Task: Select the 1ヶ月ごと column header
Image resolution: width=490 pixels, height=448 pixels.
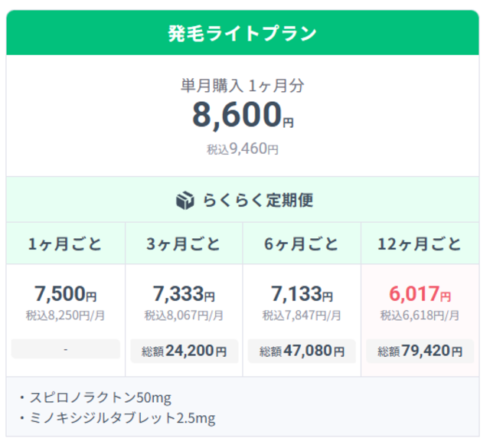Action: click(x=65, y=244)
